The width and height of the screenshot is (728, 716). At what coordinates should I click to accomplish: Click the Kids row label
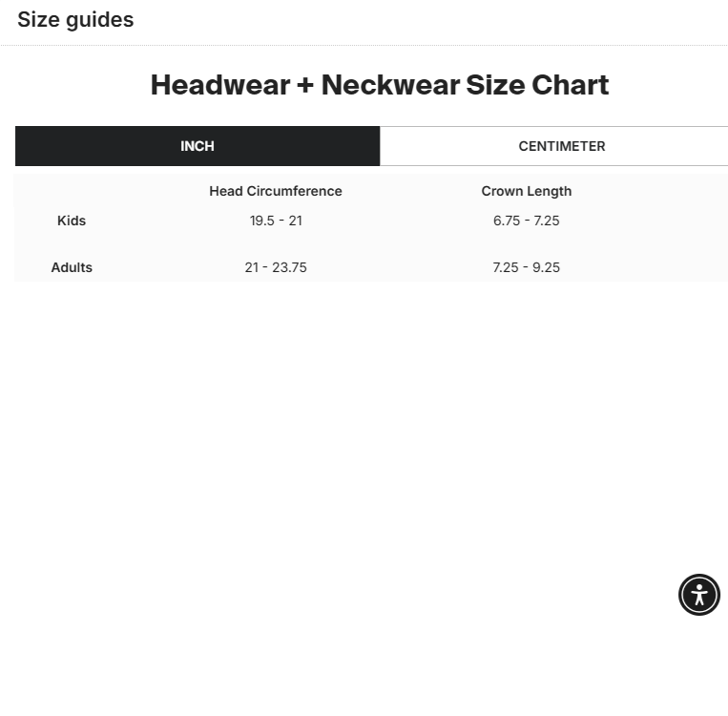(x=72, y=221)
